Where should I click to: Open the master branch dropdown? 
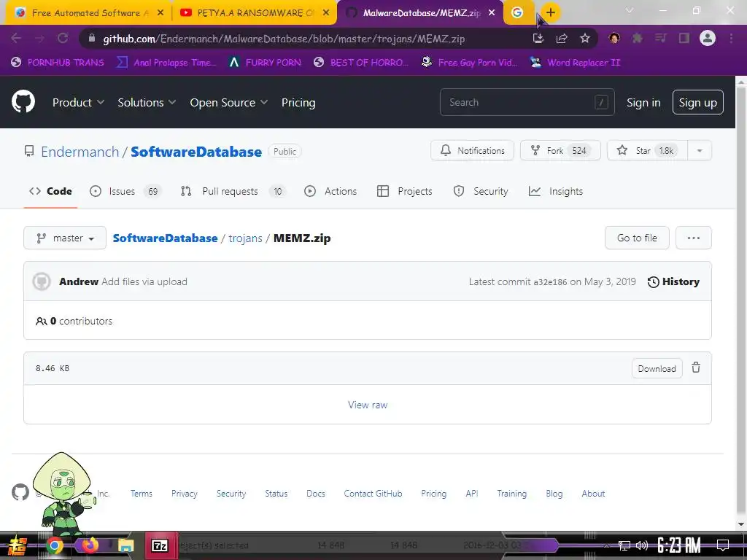(x=65, y=238)
